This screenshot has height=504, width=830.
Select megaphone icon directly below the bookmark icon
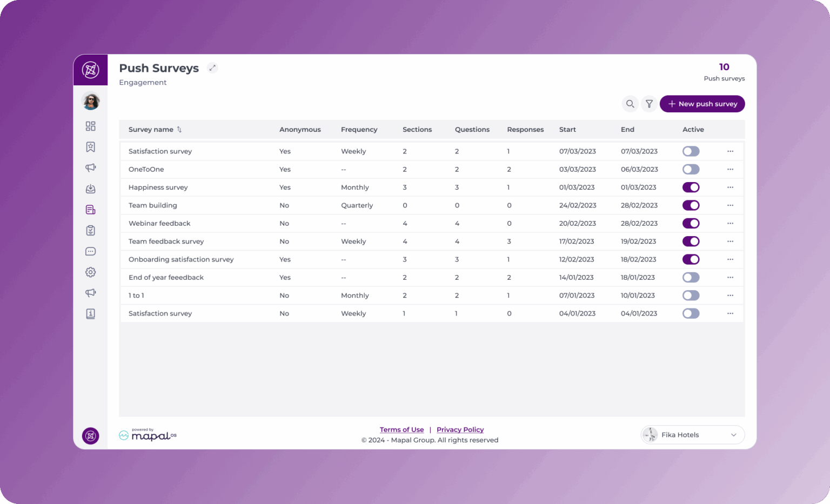[x=91, y=167]
